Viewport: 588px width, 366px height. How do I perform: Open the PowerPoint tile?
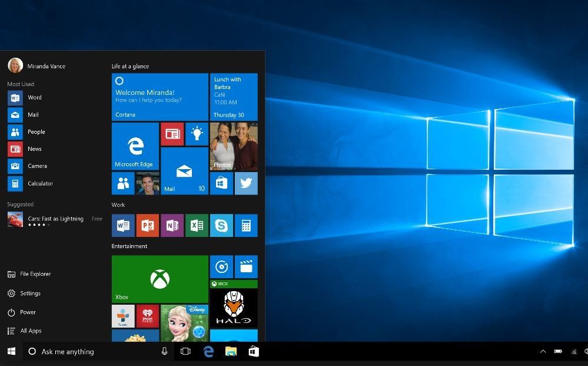[147, 225]
